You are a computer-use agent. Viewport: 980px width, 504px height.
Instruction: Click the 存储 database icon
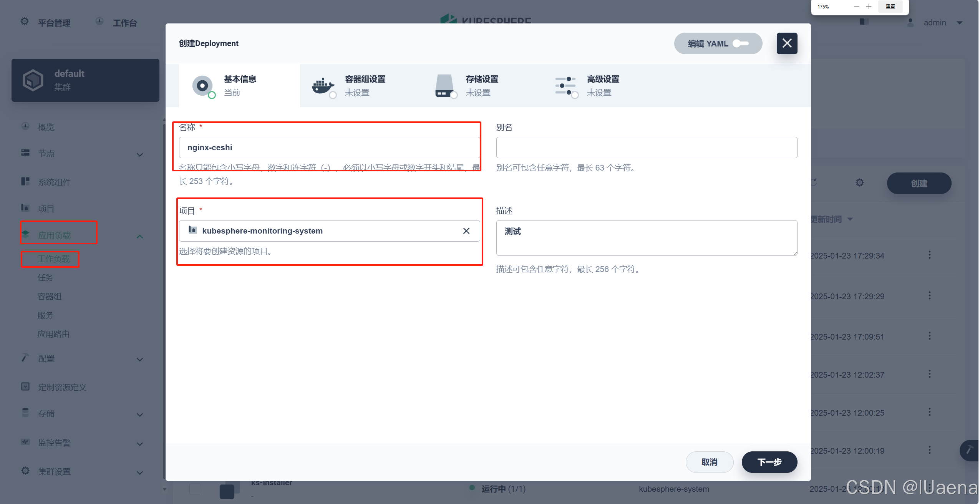pyautogui.click(x=25, y=413)
